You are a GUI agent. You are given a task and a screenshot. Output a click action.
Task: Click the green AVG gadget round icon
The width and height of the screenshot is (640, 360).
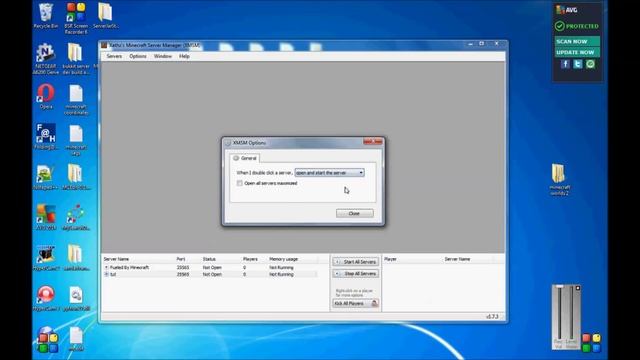(x=590, y=64)
